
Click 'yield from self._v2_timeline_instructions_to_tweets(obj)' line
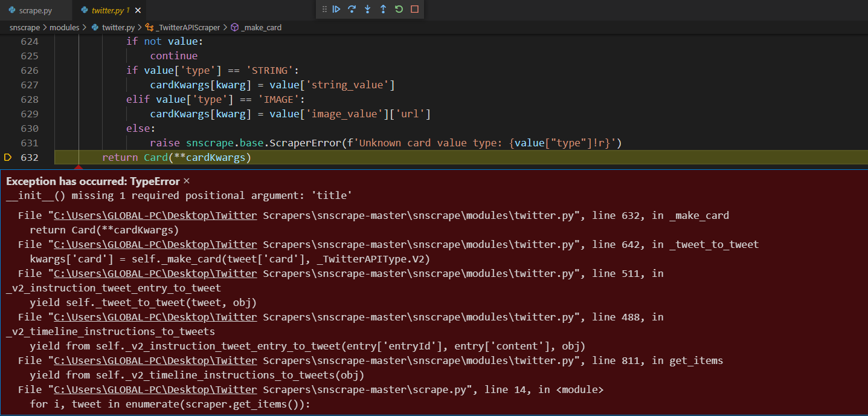click(197, 375)
